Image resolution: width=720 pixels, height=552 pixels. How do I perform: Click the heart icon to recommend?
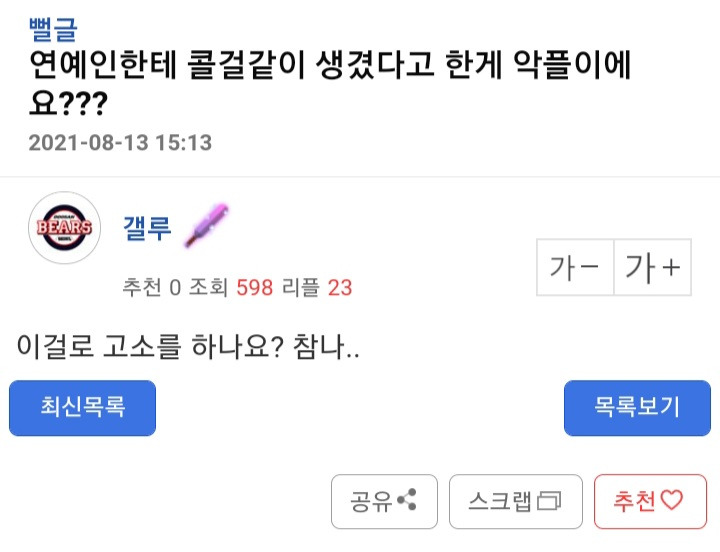click(670, 500)
